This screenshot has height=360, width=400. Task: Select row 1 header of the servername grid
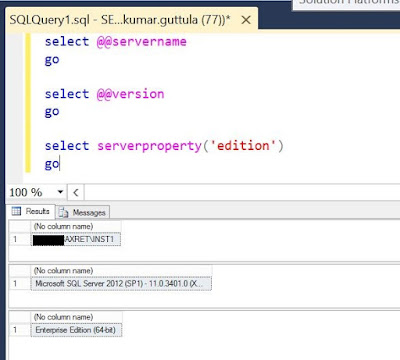click(20, 239)
